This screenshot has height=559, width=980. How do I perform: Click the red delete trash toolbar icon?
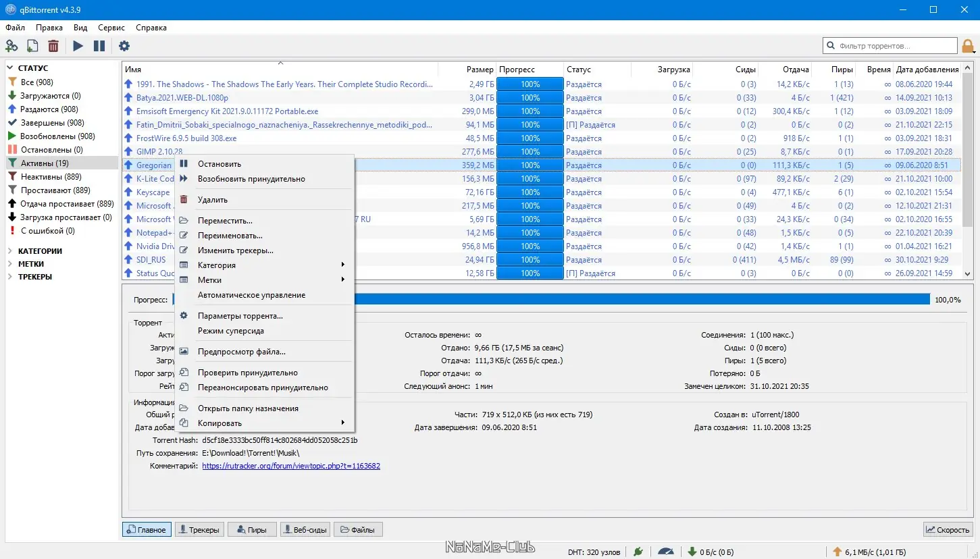(x=53, y=46)
